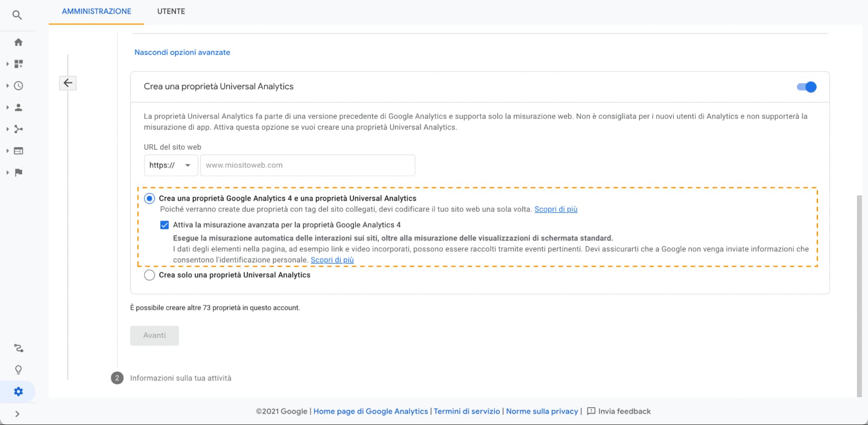Screen dimensions: 868x425
Task: Expand the sidebar with bottom chevron
Action: [x=17, y=414]
